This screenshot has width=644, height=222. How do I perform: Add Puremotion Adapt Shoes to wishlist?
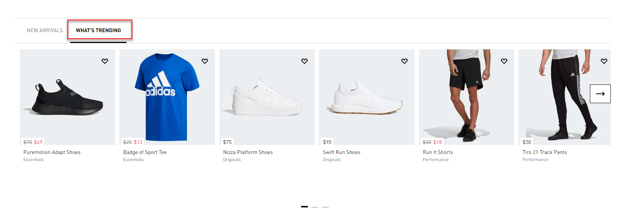click(105, 61)
